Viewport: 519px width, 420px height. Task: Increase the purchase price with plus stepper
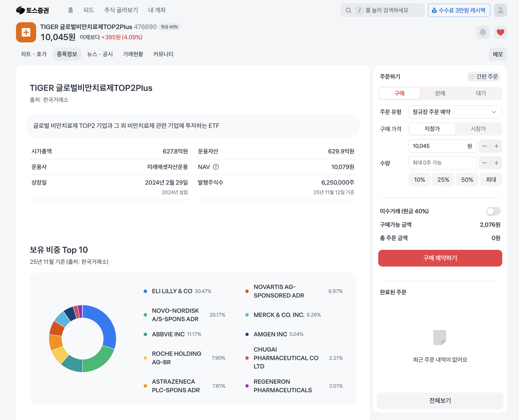click(x=496, y=146)
